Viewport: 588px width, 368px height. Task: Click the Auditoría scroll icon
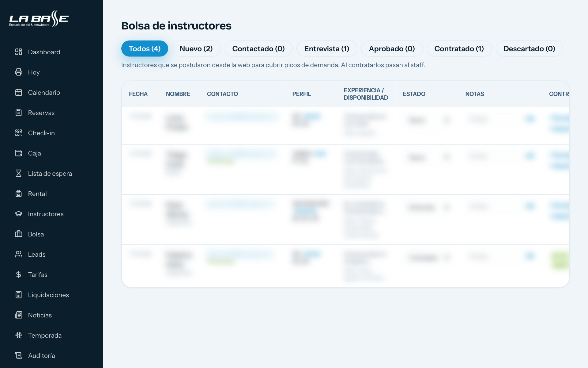point(19,355)
